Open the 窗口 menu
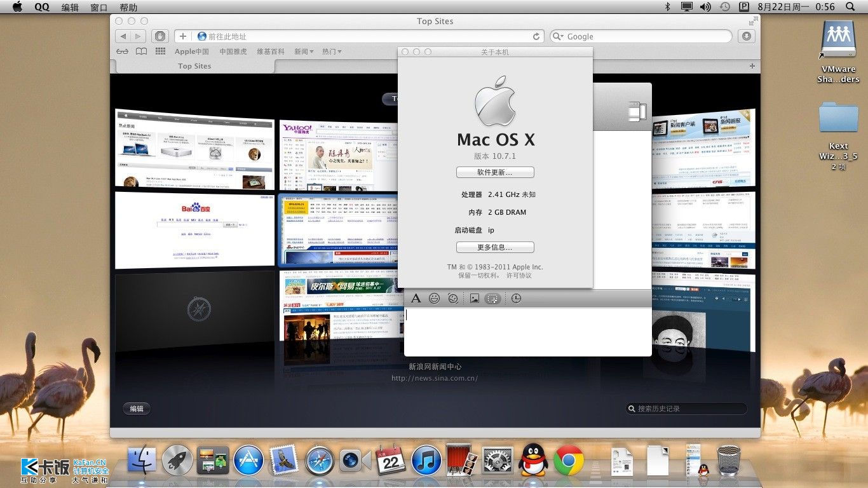This screenshot has height=488, width=868. (x=99, y=7)
